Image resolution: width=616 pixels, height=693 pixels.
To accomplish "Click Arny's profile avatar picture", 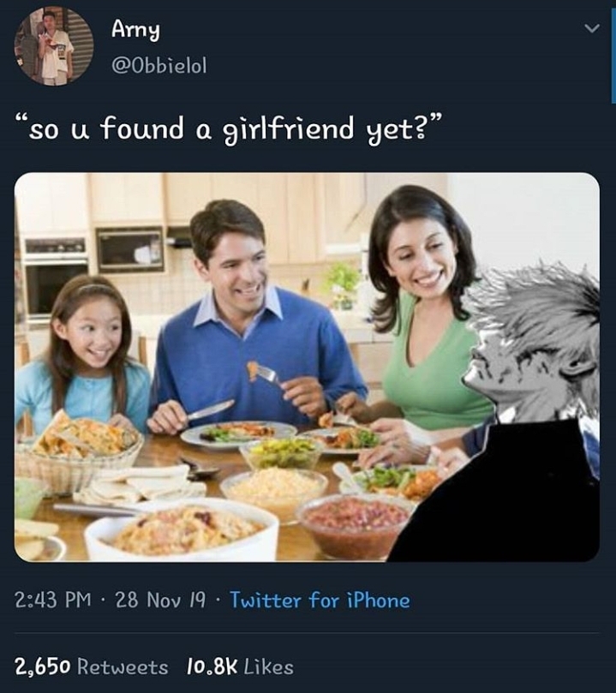I will pos(54,46).
